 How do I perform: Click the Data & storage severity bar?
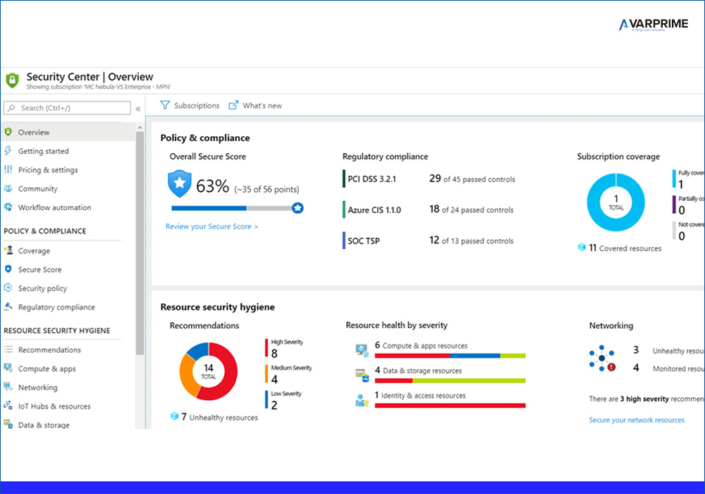click(450, 381)
